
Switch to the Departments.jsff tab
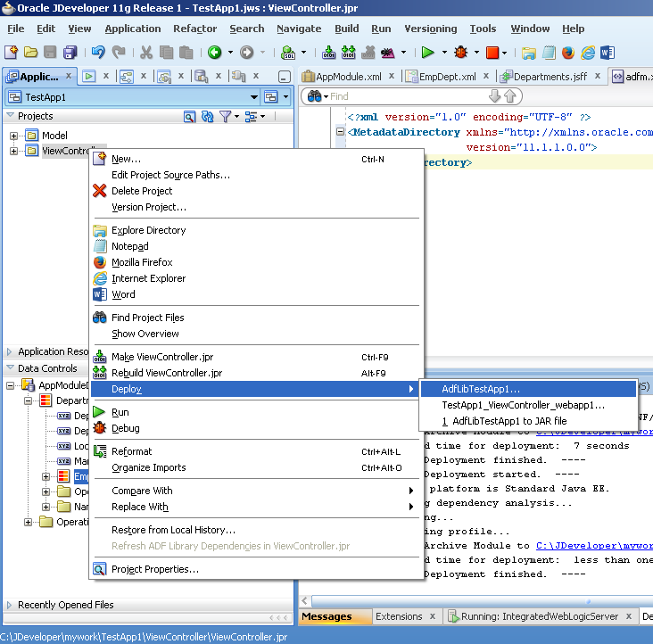pos(550,77)
